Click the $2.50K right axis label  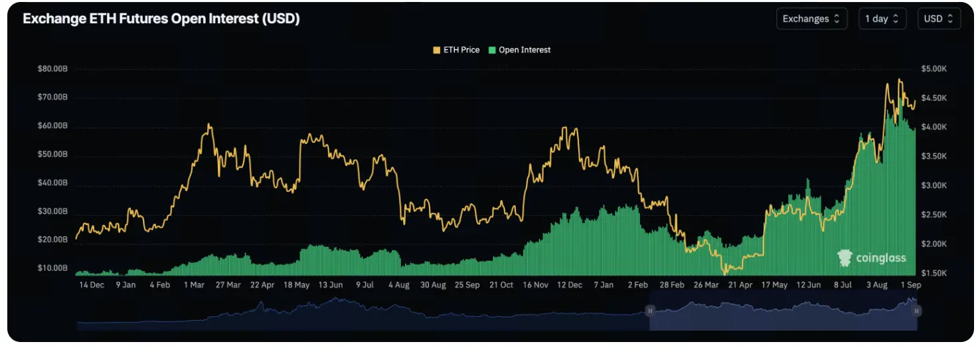(934, 215)
